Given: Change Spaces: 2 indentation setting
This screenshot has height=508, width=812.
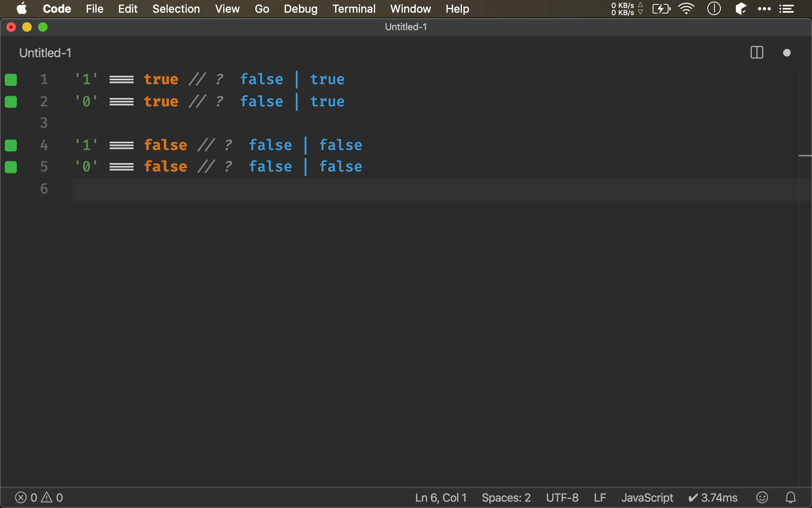Looking at the screenshot, I should [506, 497].
